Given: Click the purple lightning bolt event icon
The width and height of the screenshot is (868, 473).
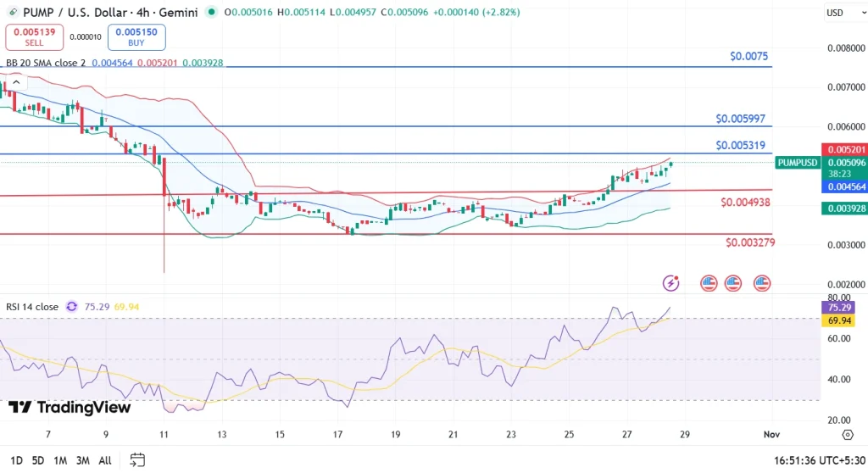Looking at the screenshot, I should point(671,282).
